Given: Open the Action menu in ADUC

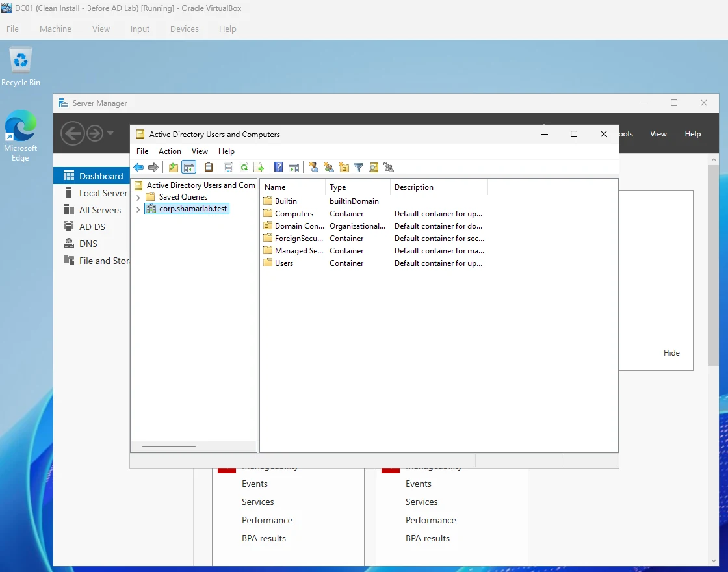Looking at the screenshot, I should click(x=170, y=151).
